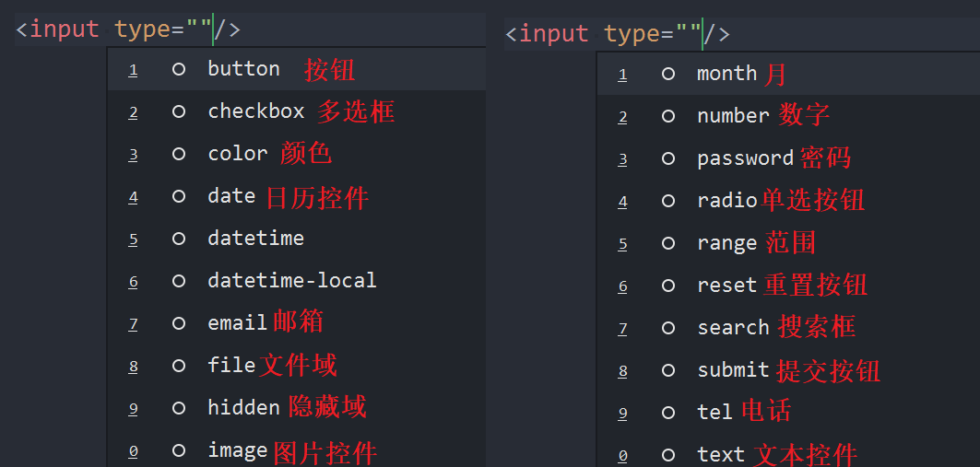Screen dimensions: 980x467
Task: Click the circle icon beside reset
Action: pyautogui.click(x=668, y=286)
